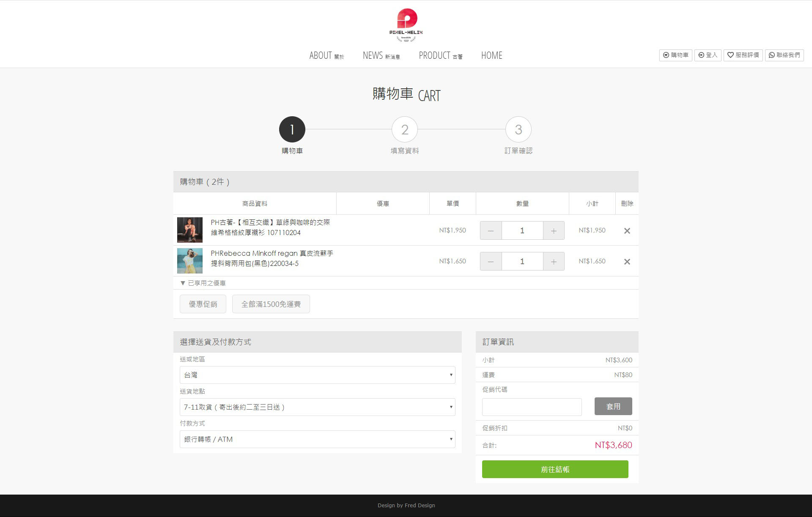Go to the NEWS menu item
This screenshot has width=812, height=517.
pos(381,56)
